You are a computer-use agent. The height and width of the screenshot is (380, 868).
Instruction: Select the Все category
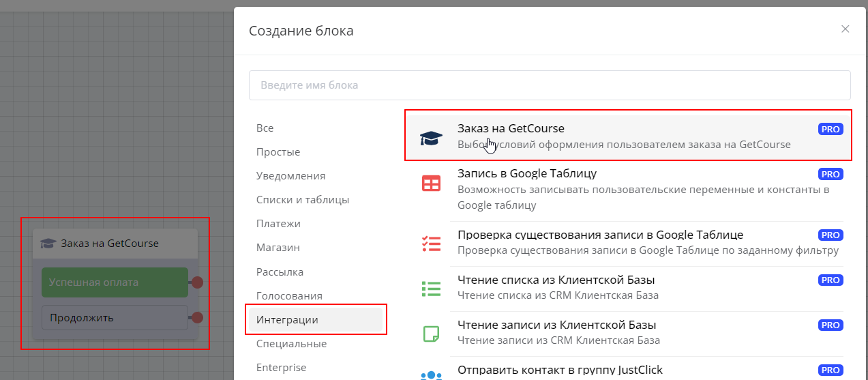[x=265, y=128]
